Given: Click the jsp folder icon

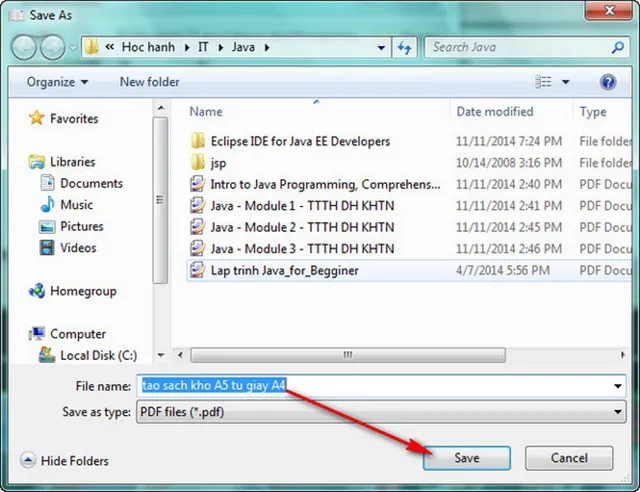Looking at the screenshot, I should (x=198, y=163).
